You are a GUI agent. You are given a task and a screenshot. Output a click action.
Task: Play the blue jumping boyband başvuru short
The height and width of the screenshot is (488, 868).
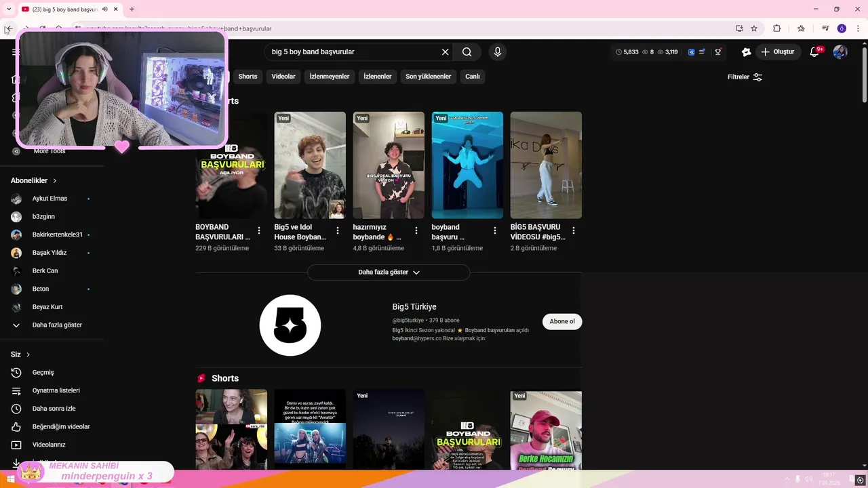coord(467,165)
